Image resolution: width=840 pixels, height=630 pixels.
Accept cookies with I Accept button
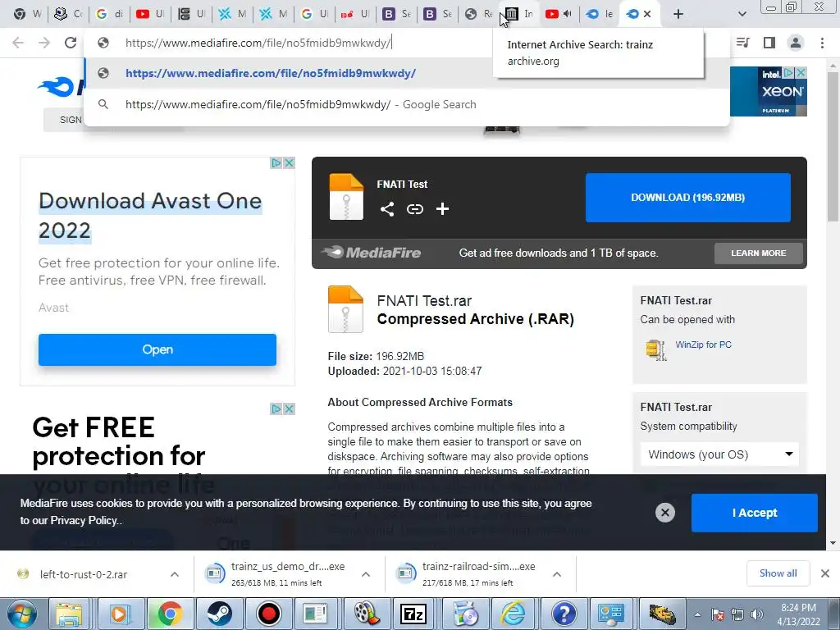(755, 513)
